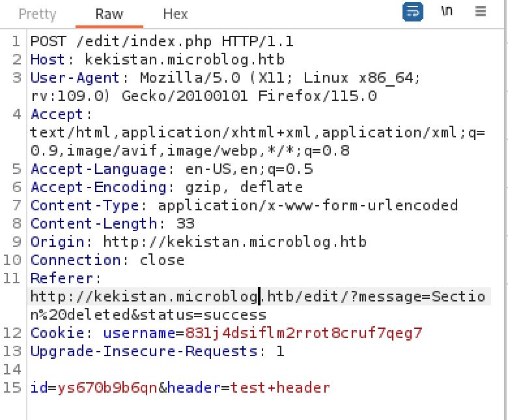Click the Origin header URL

coord(235,243)
